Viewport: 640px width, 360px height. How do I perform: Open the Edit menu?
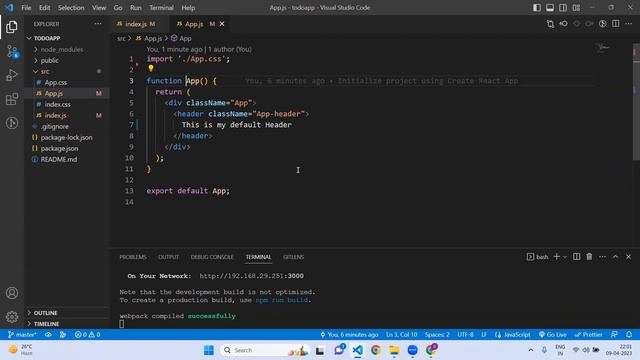(44, 8)
